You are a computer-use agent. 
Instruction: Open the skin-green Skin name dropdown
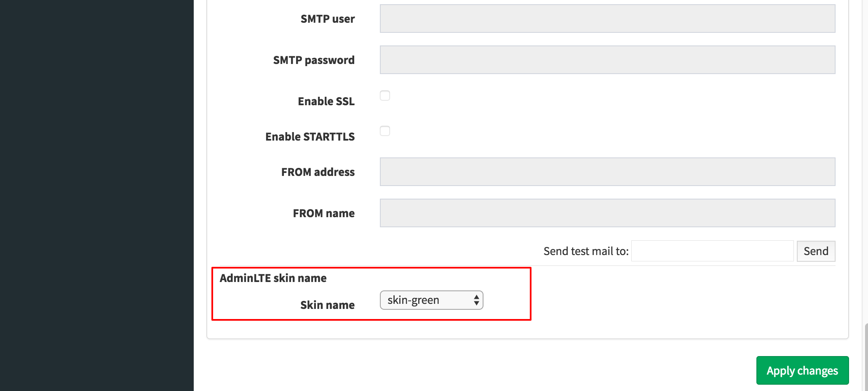pyautogui.click(x=432, y=300)
